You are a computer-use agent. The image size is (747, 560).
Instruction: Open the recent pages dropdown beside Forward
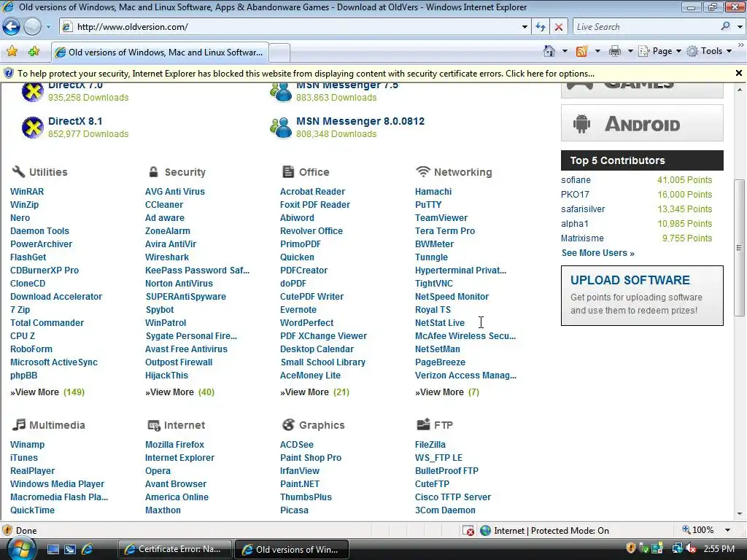(x=48, y=27)
